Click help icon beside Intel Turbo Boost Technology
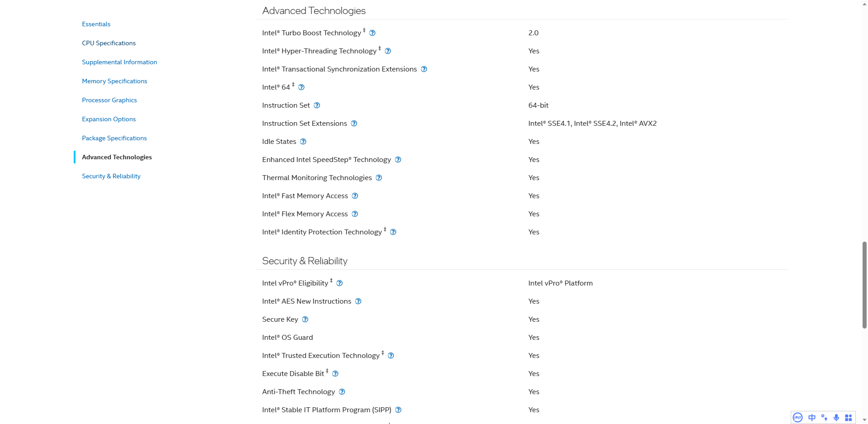Image resolution: width=868 pixels, height=424 pixels. pos(372,33)
